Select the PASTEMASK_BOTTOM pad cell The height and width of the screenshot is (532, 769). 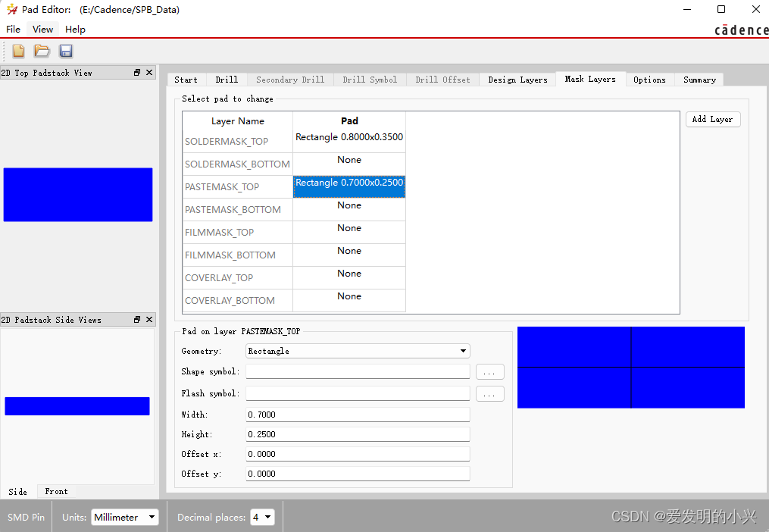[x=349, y=210]
